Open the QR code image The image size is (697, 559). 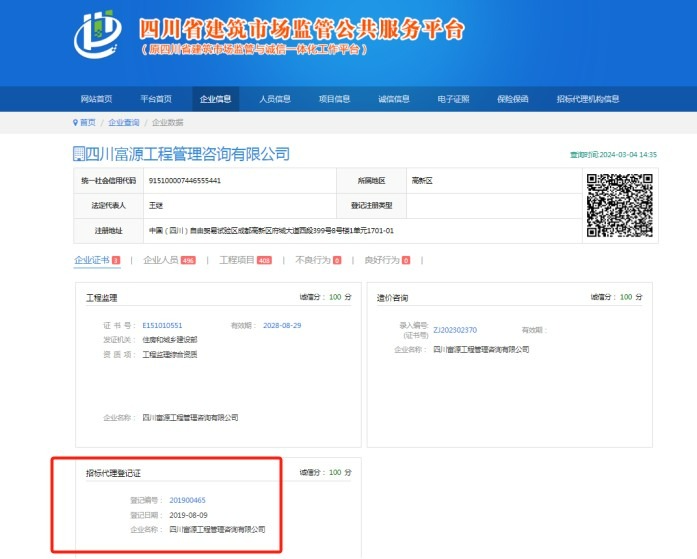(x=619, y=205)
